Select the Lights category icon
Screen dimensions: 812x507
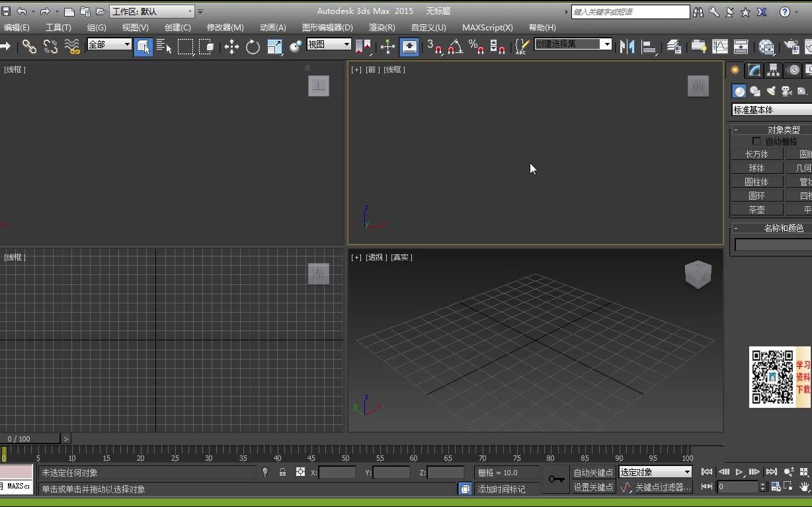pos(770,91)
